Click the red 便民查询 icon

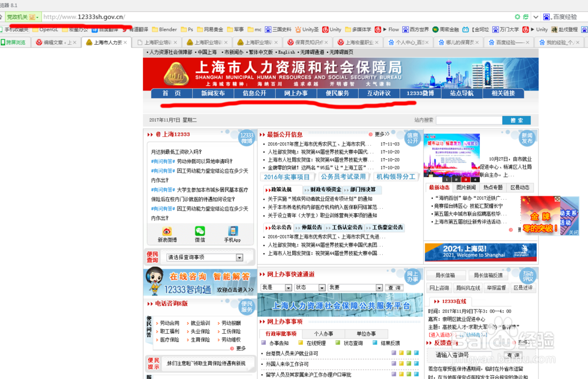153,257
